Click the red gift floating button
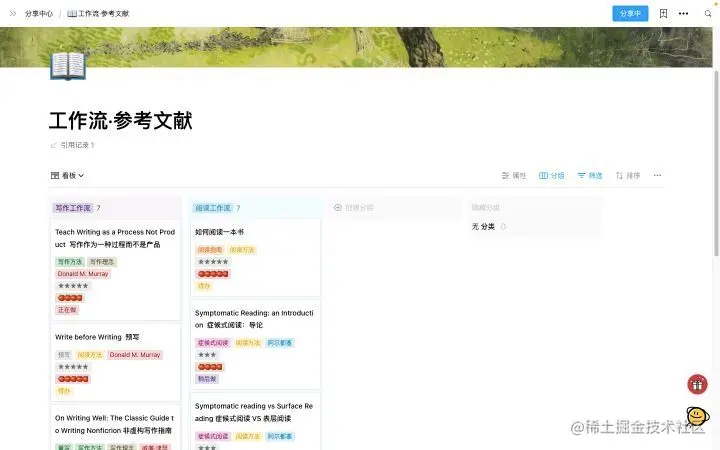Image resolution: width=720 pixels, height=450 pixels. pyautogui.click(x=697, y=385)
